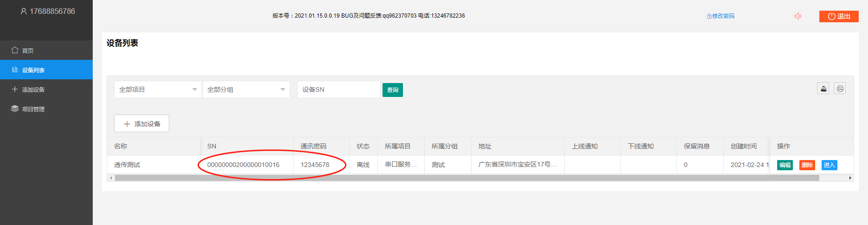Viewport: 868px width, 225px height.
Task: Click the 修改密码 link
Action: [x=721, y=16]
